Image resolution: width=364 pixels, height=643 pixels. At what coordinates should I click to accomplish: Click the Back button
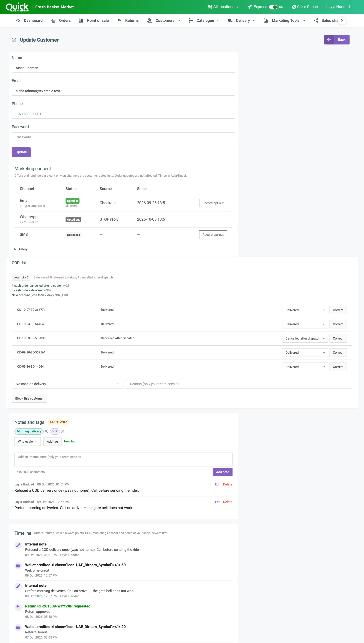tap(337, 39)
